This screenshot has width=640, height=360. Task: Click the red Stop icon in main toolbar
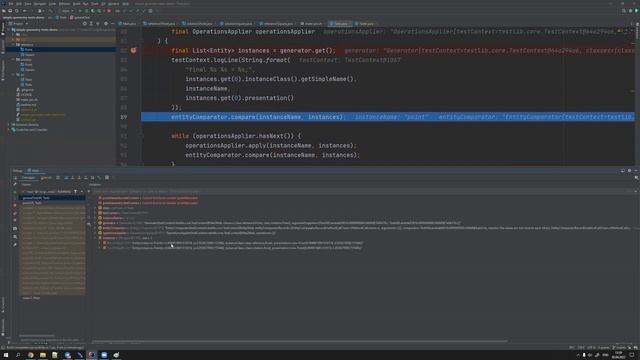coord(109,11)
